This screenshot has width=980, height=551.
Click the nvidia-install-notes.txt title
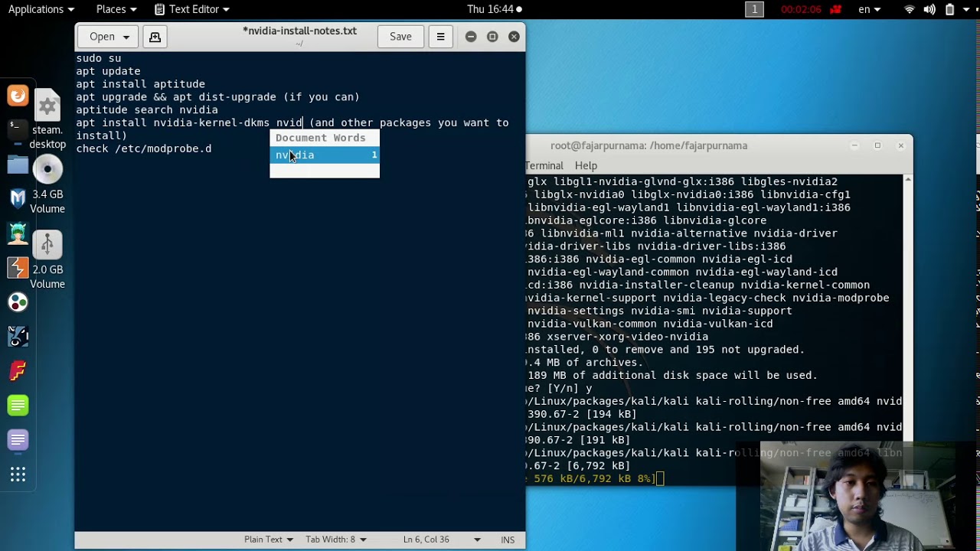300,31
